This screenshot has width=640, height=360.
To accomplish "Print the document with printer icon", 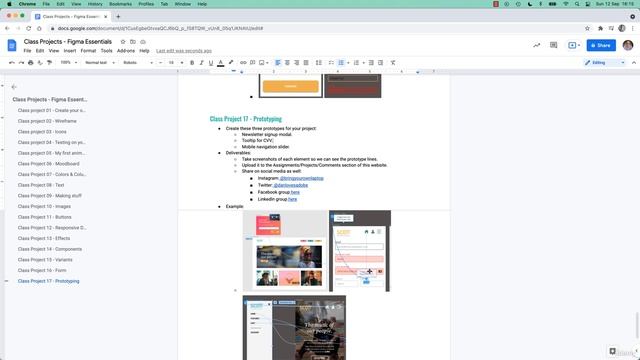I will 31,63.
